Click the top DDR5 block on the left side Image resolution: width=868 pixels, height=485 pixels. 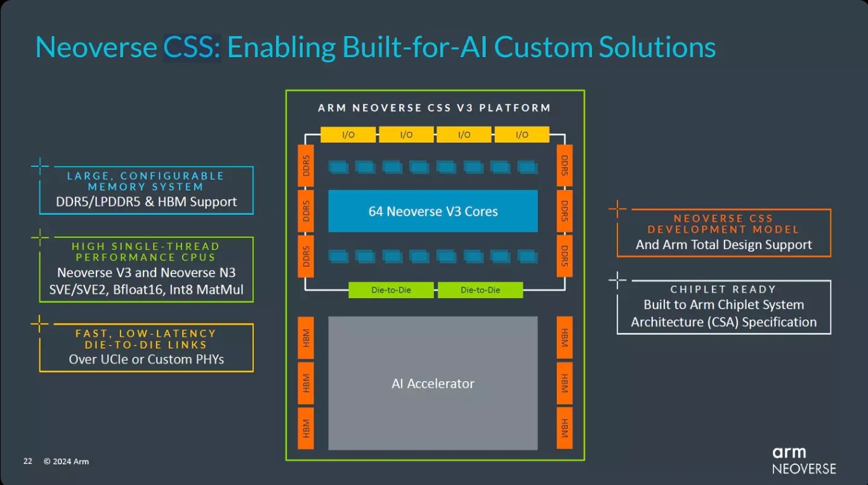pos(306,165)
